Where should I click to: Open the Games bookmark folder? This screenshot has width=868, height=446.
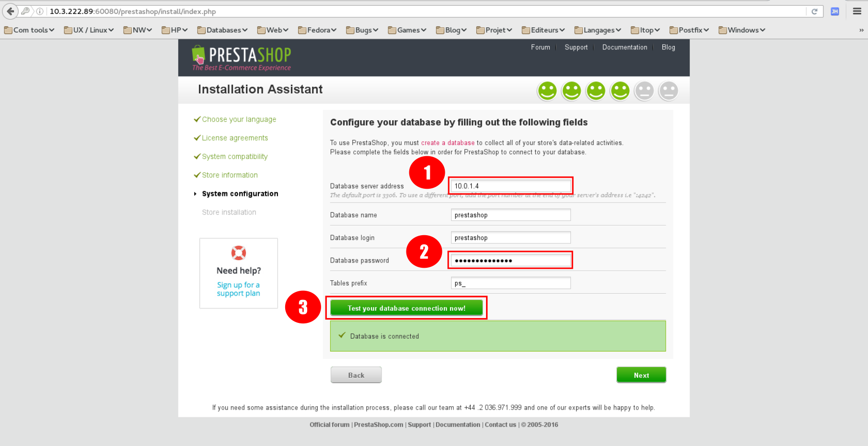(x=407, y=30)
